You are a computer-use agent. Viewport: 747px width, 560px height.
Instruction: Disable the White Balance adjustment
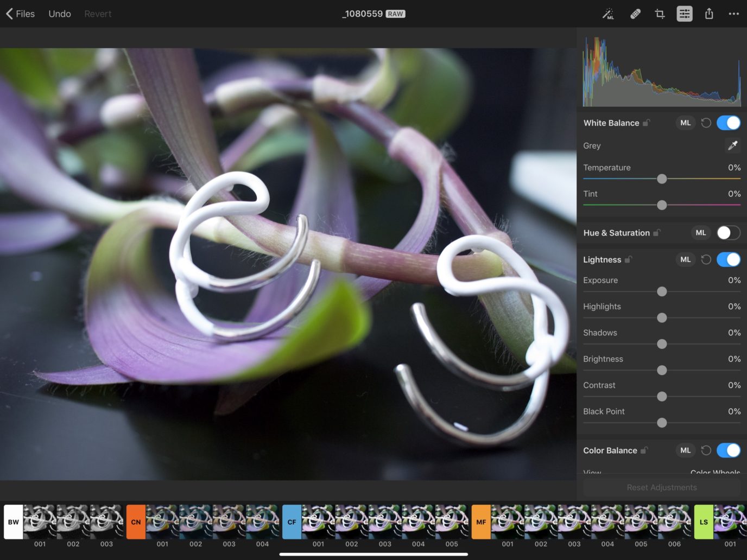728,123
